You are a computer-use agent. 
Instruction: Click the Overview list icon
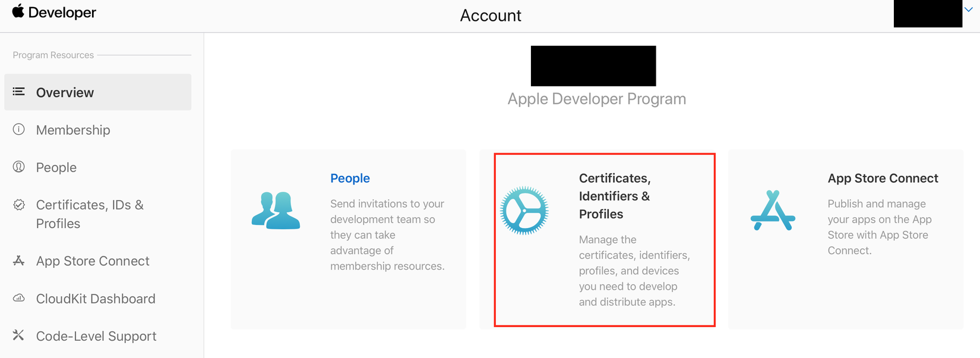click(19, 92)
